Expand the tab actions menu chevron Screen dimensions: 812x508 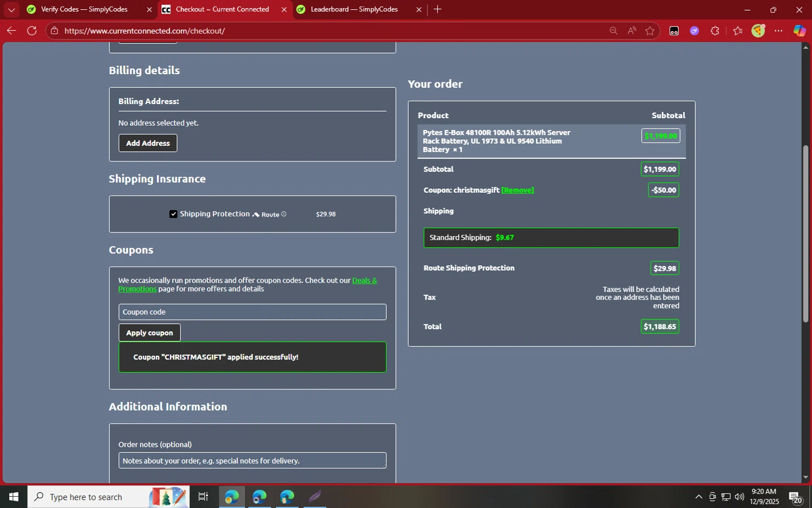tap(11, 10)
